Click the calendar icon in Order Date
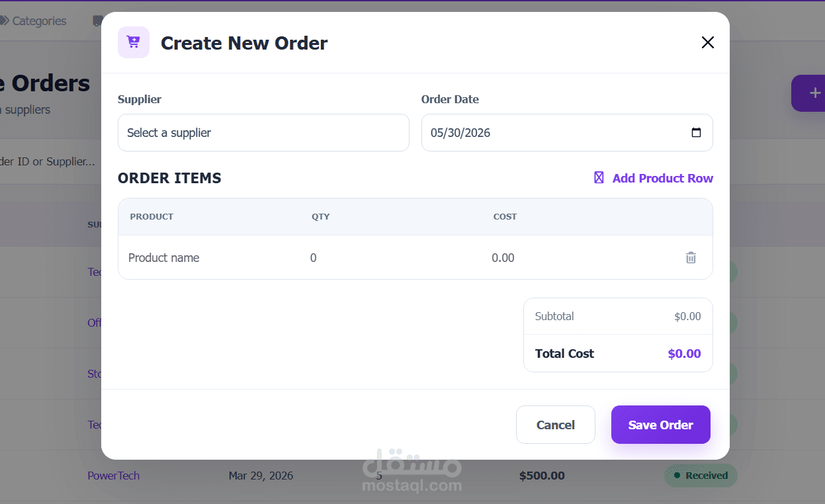The height and width of the screenshot is (504, 825). pyautogui.click(x=696, y=132)
